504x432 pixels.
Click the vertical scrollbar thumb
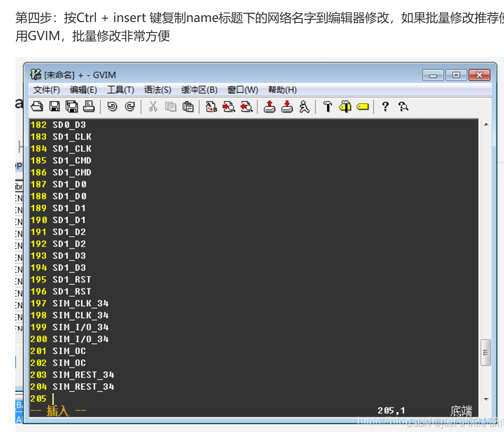click(x=486, y=352)
